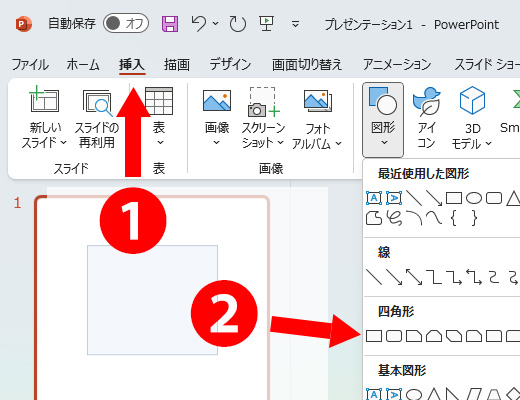This screenshot has height=400, width=520.
Task: Choose the Oval in 最近使用した図形
Action: click(x=474, y=198)
